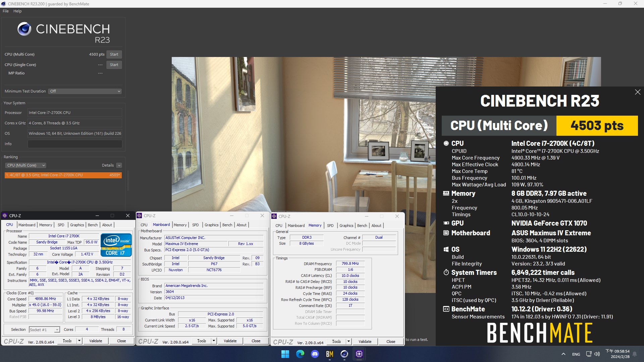Switch to CPU tab in Mainboard window
The width and height of the screenshot is (644, 362).
[144, 225]
